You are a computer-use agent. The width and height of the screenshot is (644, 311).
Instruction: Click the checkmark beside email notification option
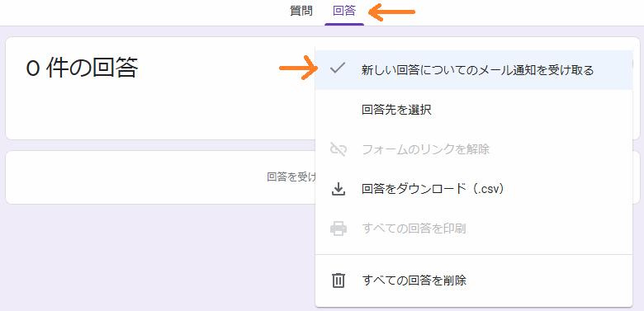pyautogui.click(x=338, y=68)
